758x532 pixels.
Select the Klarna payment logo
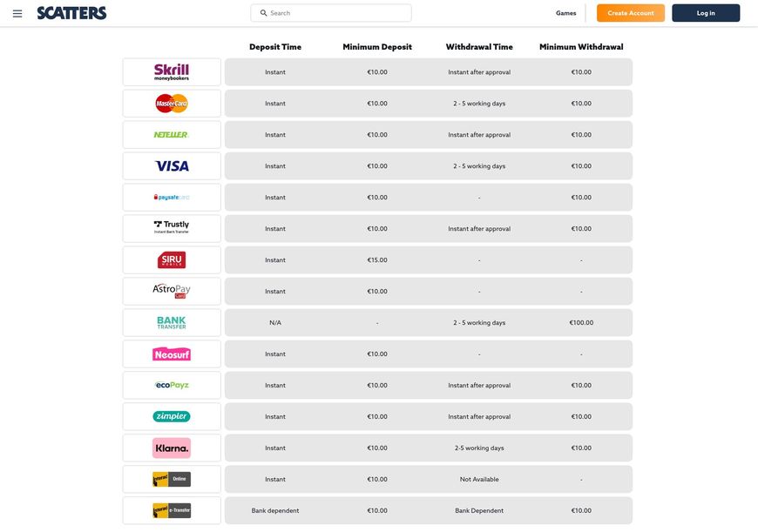(172, 448)
